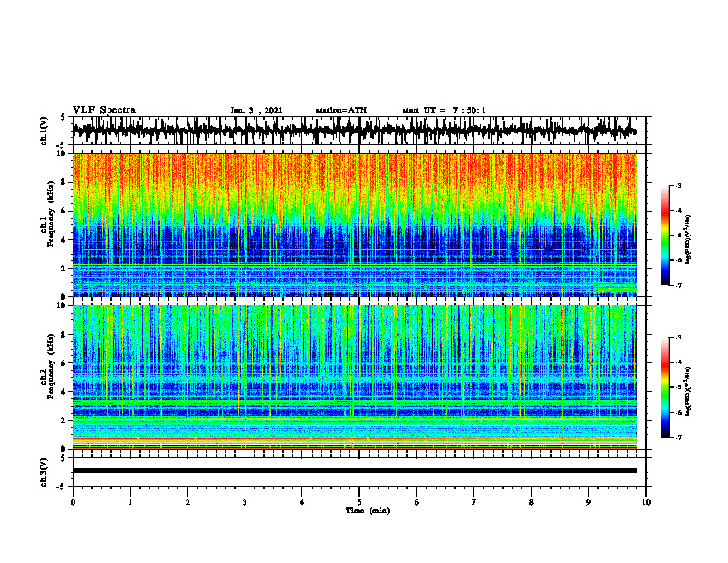Click the "-4" label on ch.1 color bar

point(678,211)
